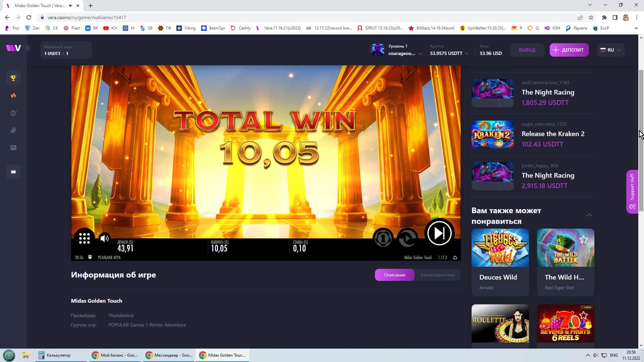This screenshot has width=644, height=362.
Task: Open the trophy icon in left sidebar
Action: click(13, 78)
